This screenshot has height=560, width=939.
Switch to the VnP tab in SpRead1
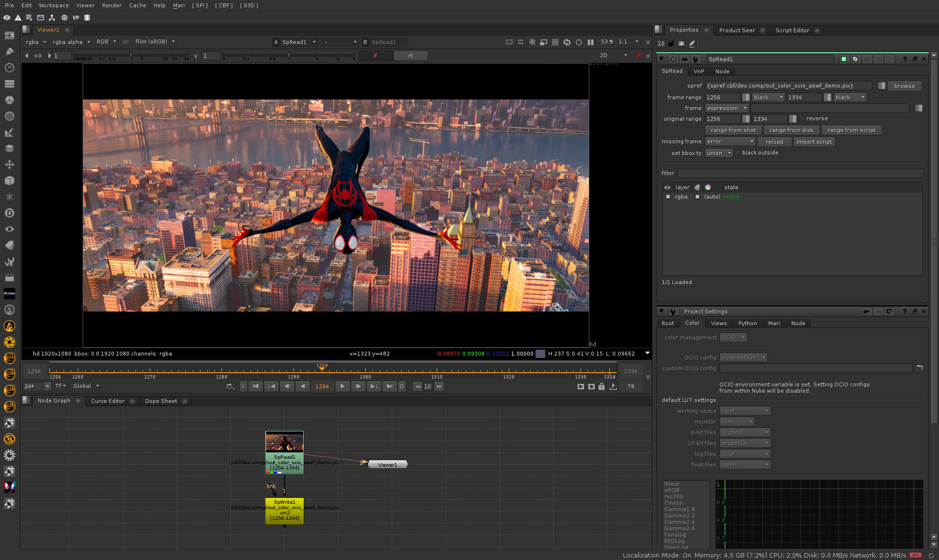[699, 71]
